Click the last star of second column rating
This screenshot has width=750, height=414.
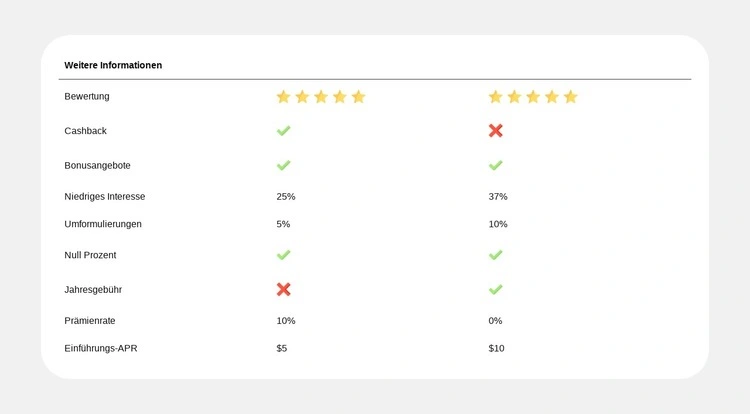tap(571, 97)
